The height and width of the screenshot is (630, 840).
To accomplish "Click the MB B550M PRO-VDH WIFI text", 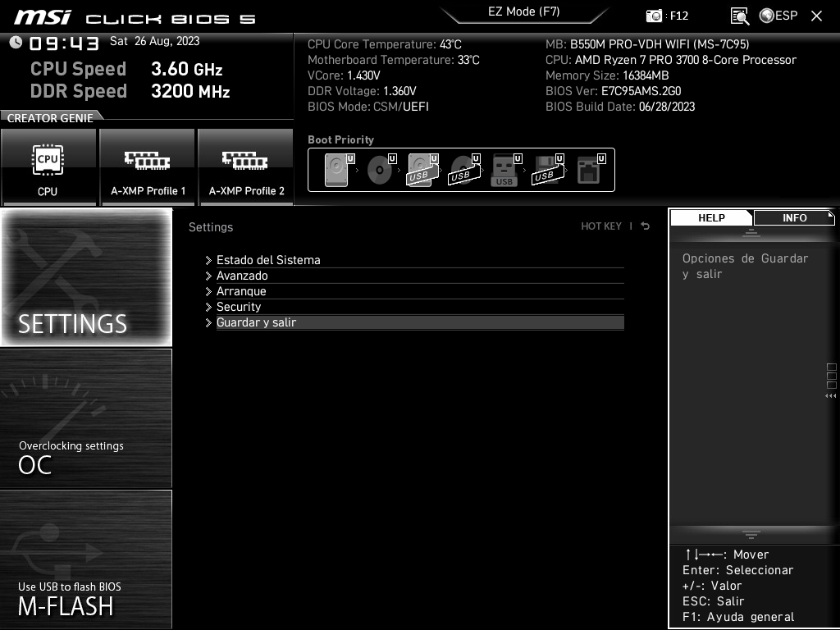I will tap(647, 44).
